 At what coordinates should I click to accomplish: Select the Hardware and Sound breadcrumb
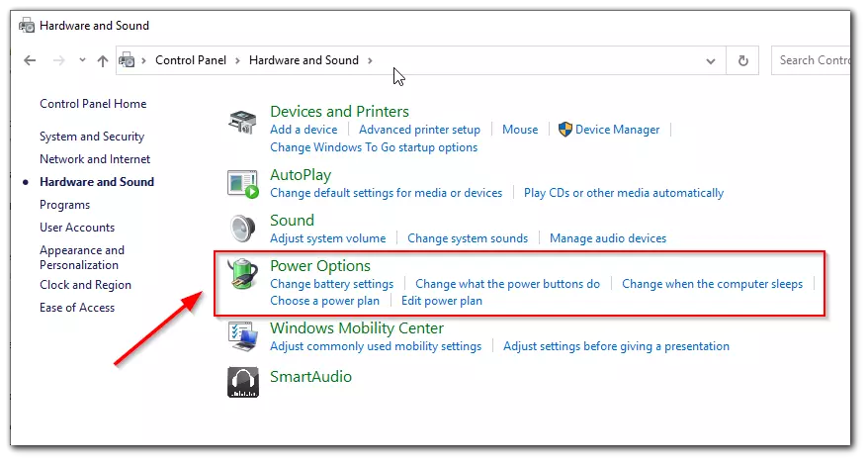[x=304, y=59]
